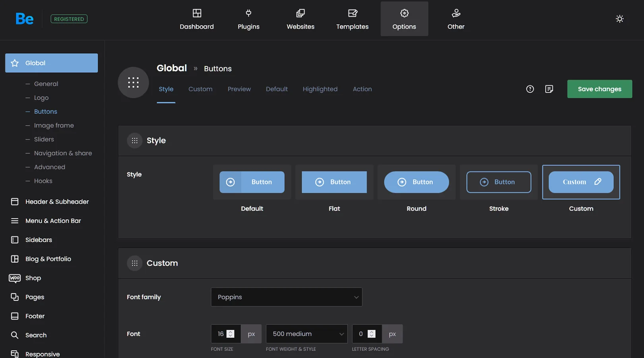Click the Be logo
Screen dimensions: 644x358
pos(24,19)
